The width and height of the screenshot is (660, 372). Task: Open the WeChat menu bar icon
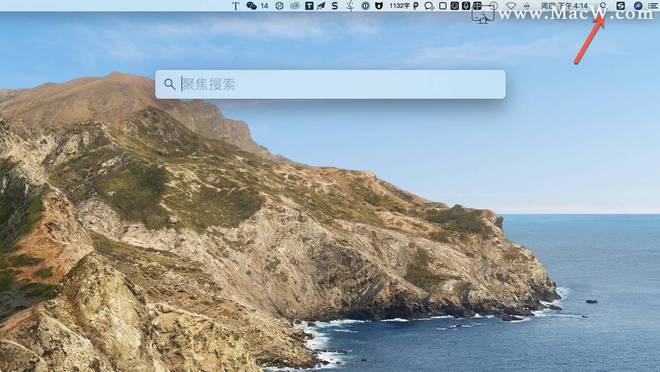pos(251,5)
